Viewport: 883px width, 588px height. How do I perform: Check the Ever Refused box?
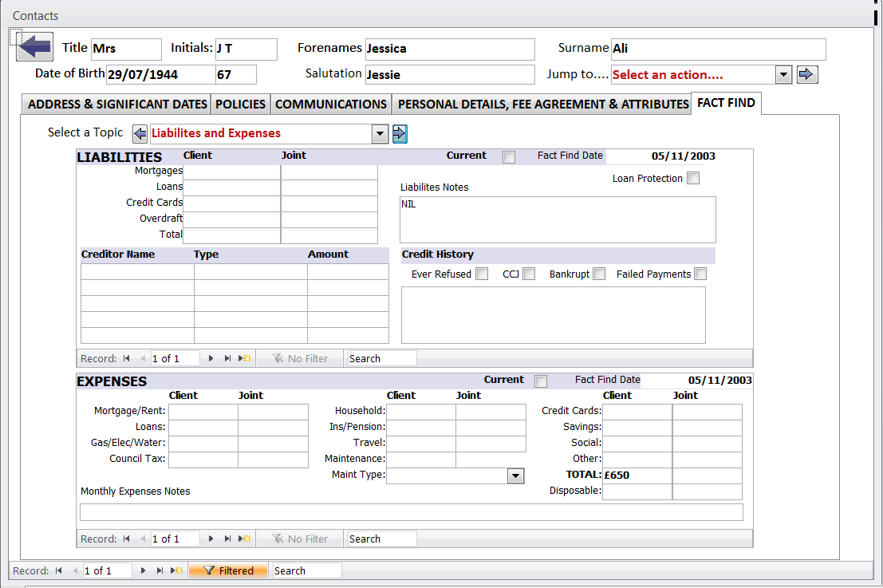coord(482,274)
